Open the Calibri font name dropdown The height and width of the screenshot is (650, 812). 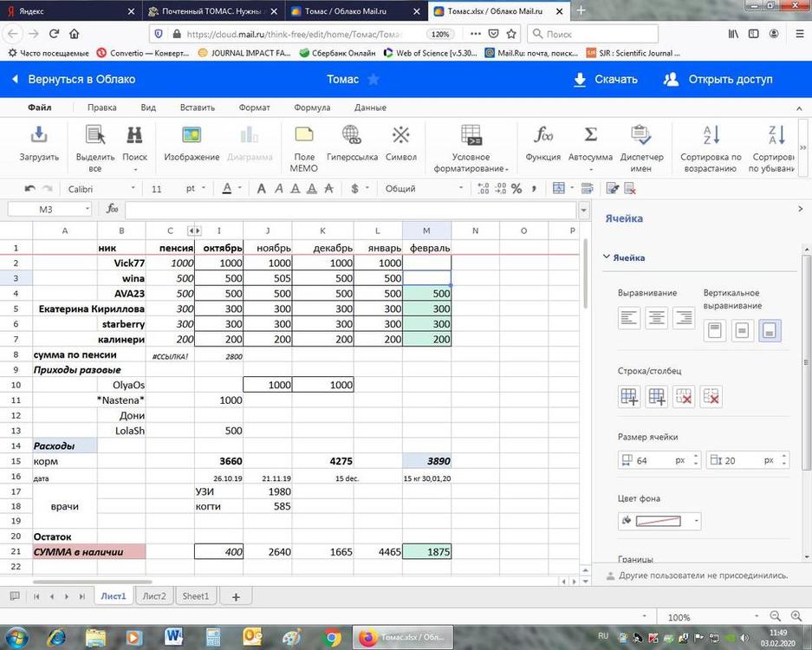100,189
